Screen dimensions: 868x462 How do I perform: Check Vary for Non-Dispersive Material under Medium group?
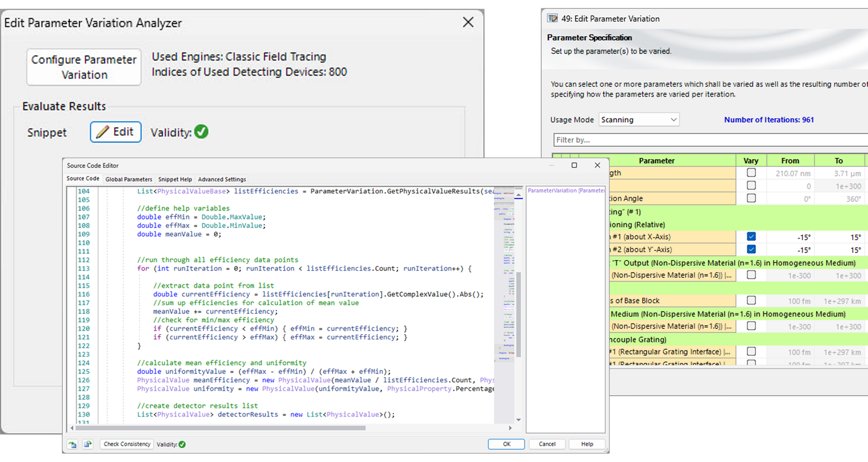[x=751, y=326]
